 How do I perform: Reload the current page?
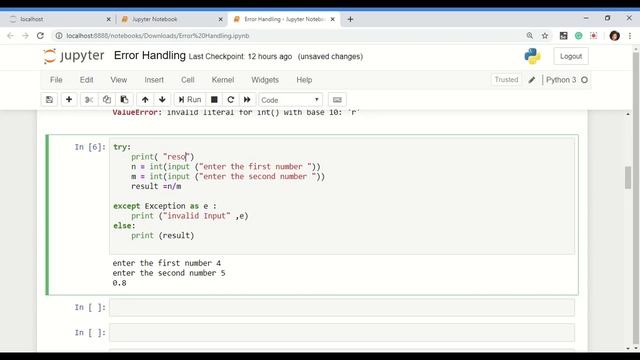pos(40,36)
